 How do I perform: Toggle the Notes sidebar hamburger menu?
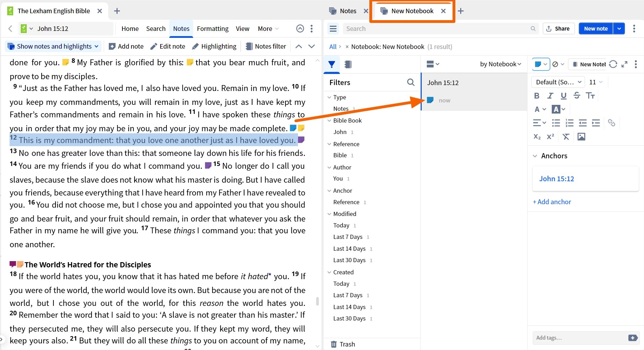333,28
